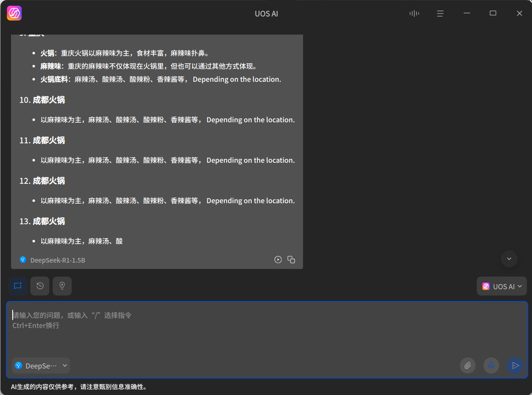Open the lightbulb suggestions button
The image size is (532, 395).
[x=62, y=286]
